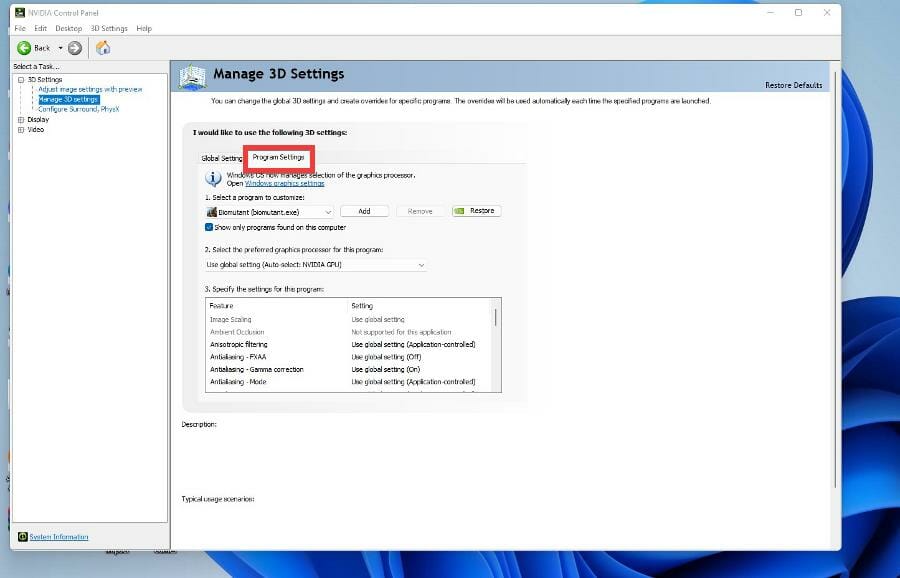Select Adjust image settings with preview
Image resolution: width=900 pixels, height=578 pixels.
(x=90, y=90)
